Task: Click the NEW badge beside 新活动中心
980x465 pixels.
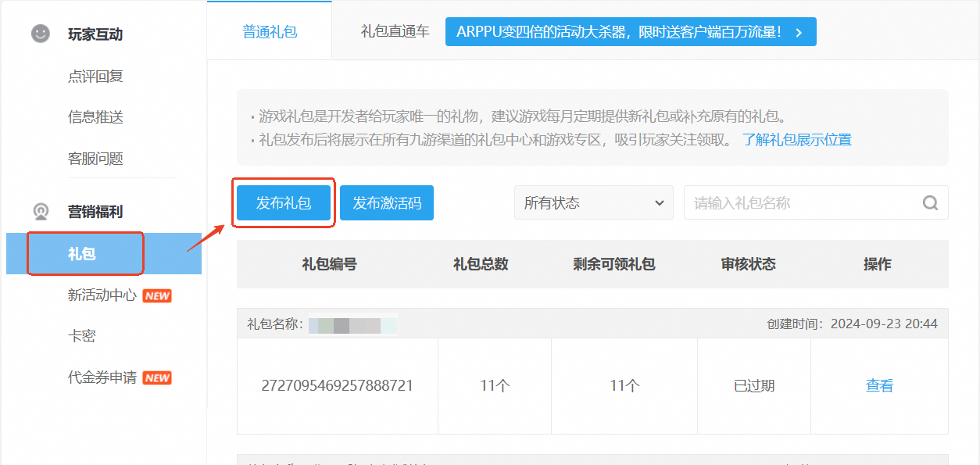Action: point(157,296)
